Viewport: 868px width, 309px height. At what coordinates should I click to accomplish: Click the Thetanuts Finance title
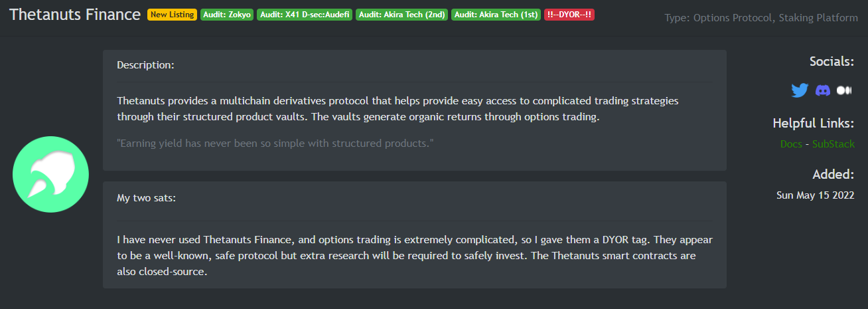click(x=75, y=15)
